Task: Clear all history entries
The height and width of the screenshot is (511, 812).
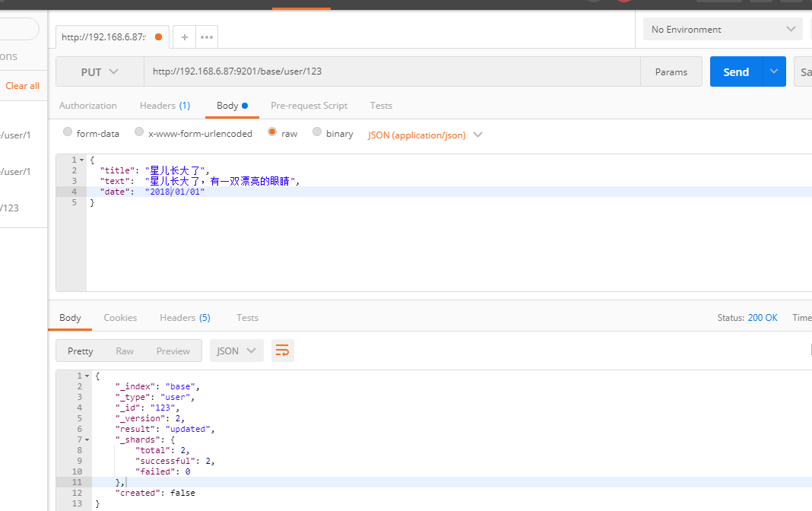Action: tap(22, 86)
